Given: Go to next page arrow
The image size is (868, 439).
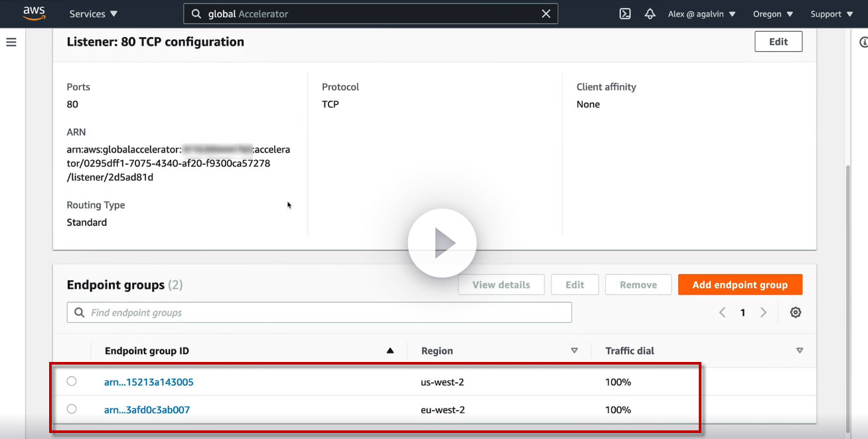Looking at the screenshot, I should [x=763, y=313].
